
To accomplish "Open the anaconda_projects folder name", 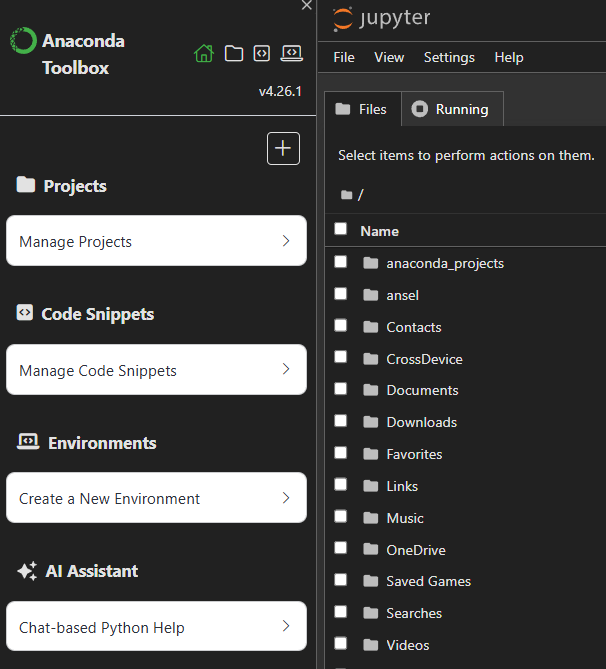I will [x=445, y=264].
